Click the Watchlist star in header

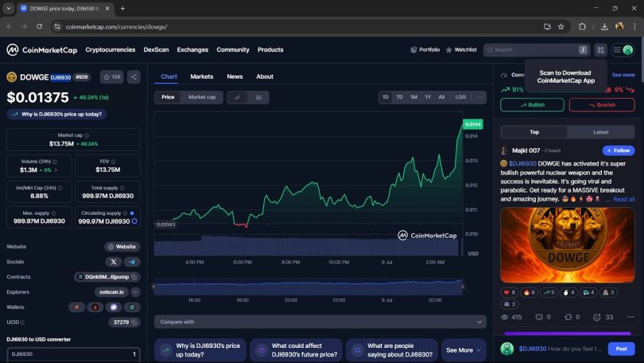point(449,49)
